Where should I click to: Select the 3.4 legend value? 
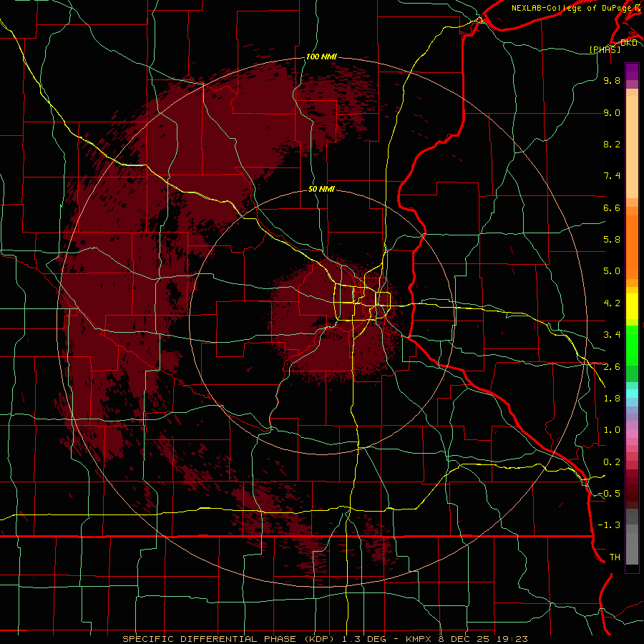point(612,335)
